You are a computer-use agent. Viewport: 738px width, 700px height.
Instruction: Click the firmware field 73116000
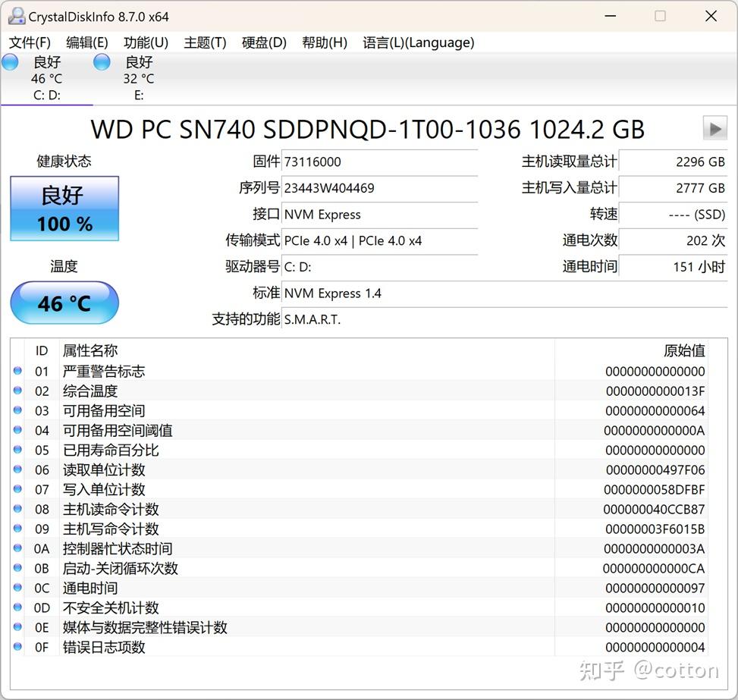tap(380, 162)
